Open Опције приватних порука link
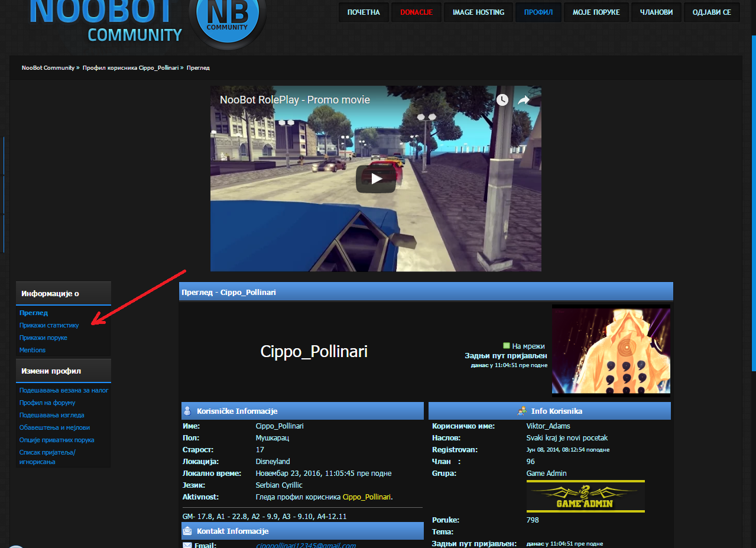 [57, 440]
